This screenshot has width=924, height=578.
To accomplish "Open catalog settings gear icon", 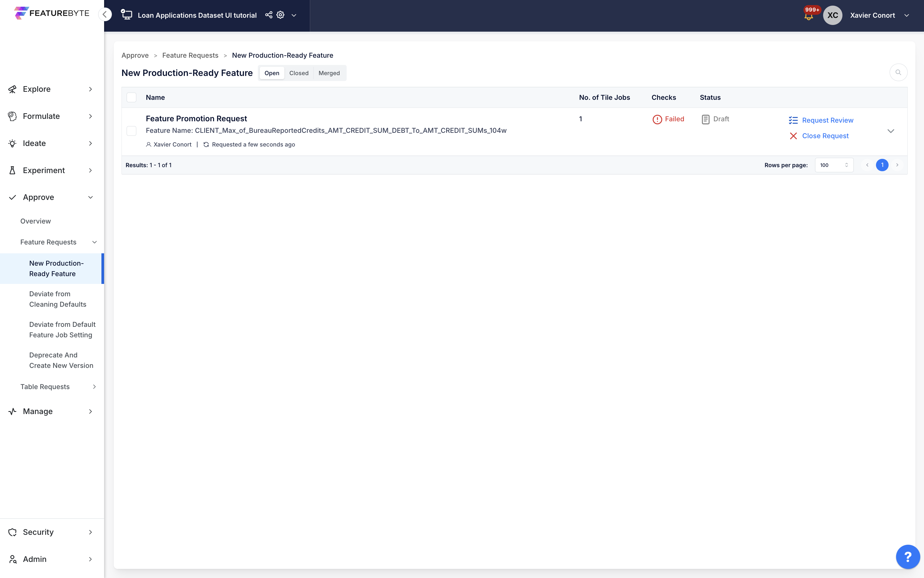I will [280, 15].
